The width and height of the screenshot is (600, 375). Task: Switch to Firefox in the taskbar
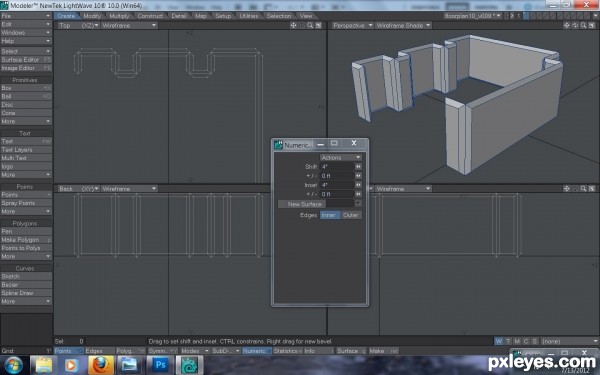point(101,365)
